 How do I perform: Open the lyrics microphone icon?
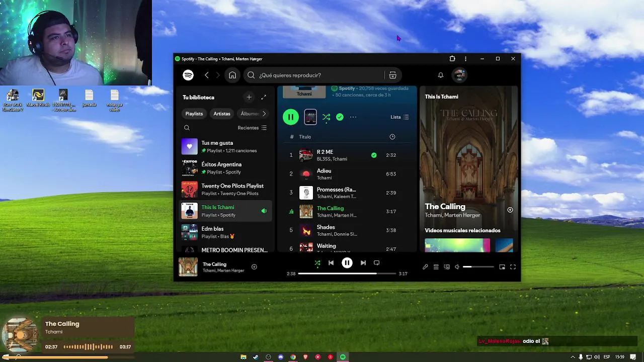pos(425,267)
